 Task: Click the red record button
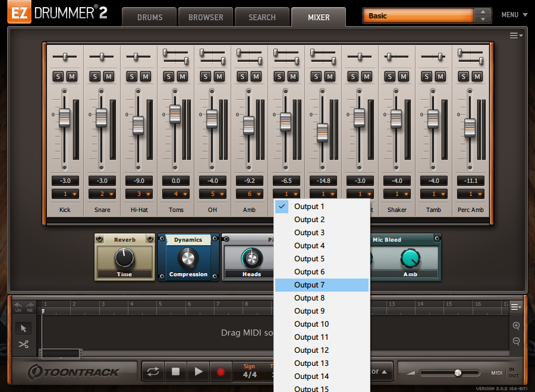point(221,371)
